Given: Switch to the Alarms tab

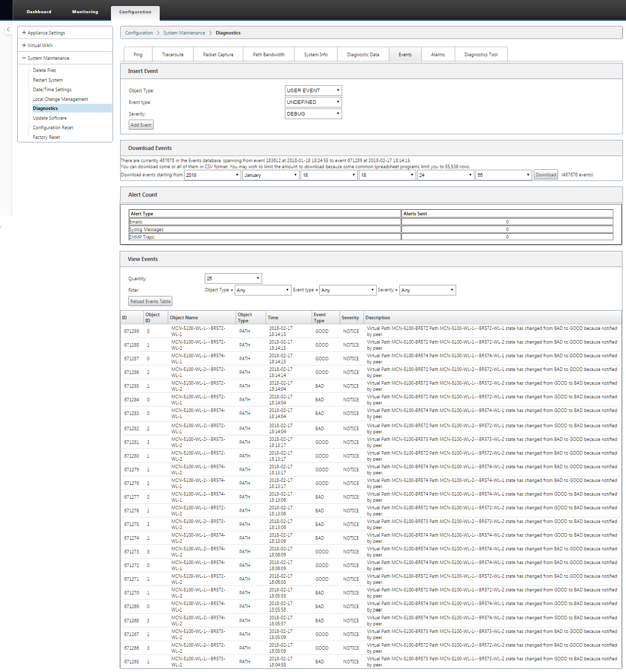Looking at the screenshot, I should pyautogui.click(x=438, y=55).
